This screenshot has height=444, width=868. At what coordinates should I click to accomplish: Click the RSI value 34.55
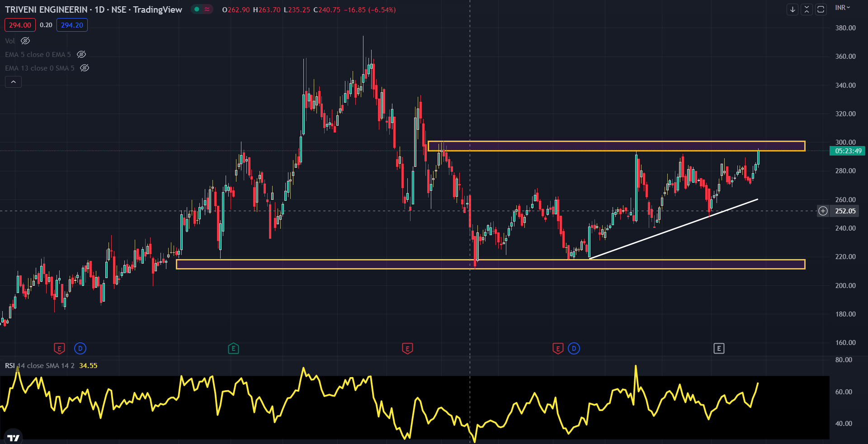88,366
